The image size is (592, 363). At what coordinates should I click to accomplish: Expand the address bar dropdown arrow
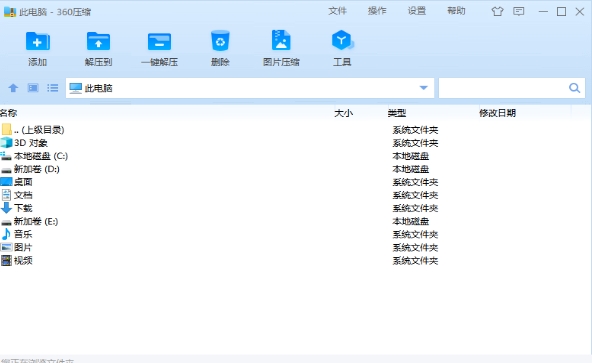(424, 88)
